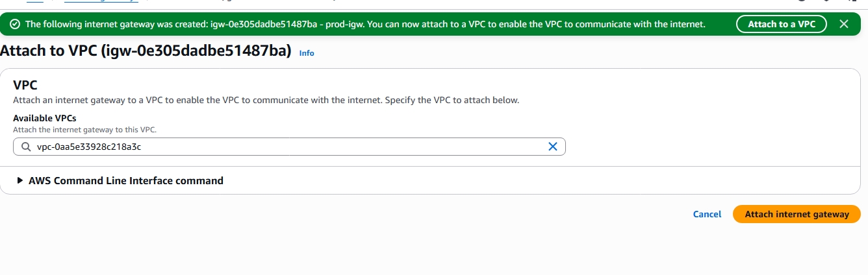Click the 'VPC' section heading

click(x=25, y=85)
